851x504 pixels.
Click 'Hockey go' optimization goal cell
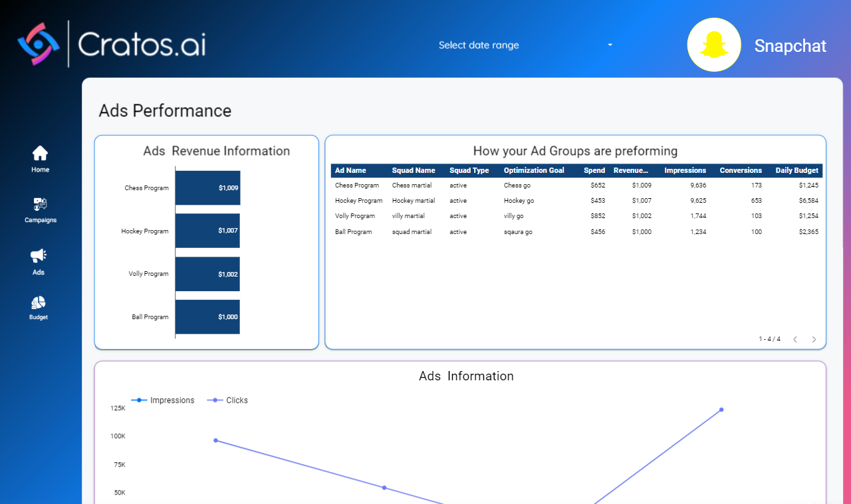tap(519, 201)
